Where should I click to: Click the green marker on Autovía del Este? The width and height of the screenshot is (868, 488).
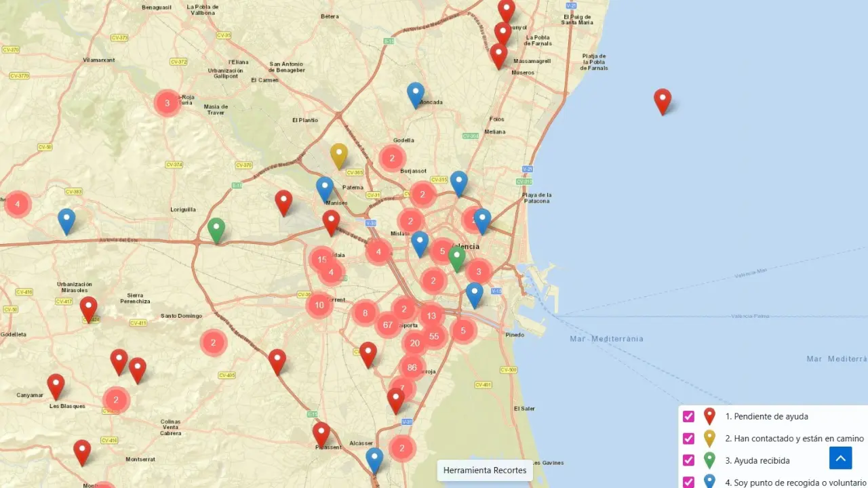point(216,230)
